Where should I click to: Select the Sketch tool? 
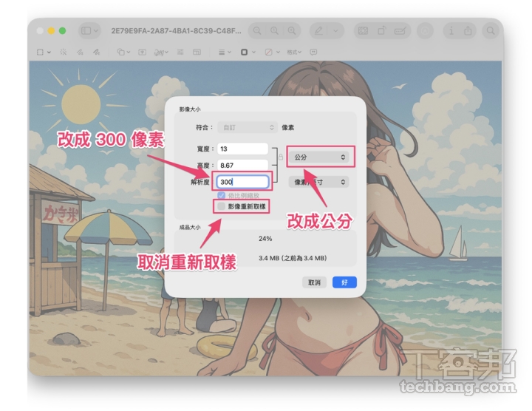pyautogui.click(x=80, y=52)
